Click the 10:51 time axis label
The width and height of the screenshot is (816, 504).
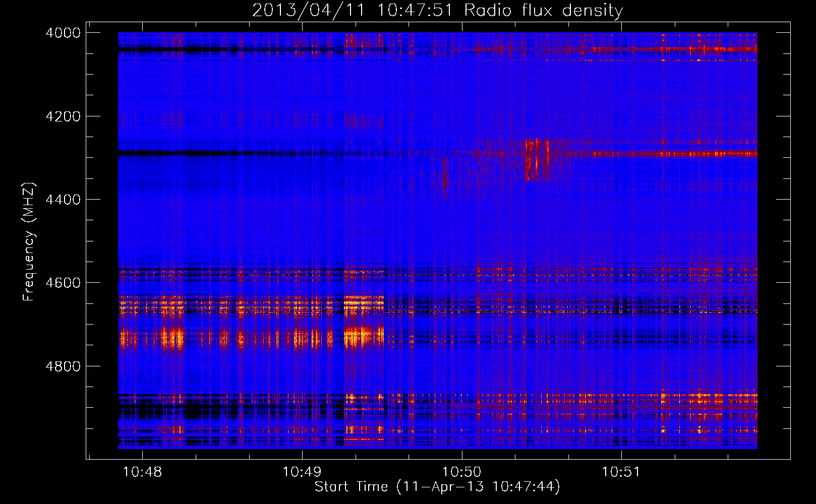tap(621, 472)
